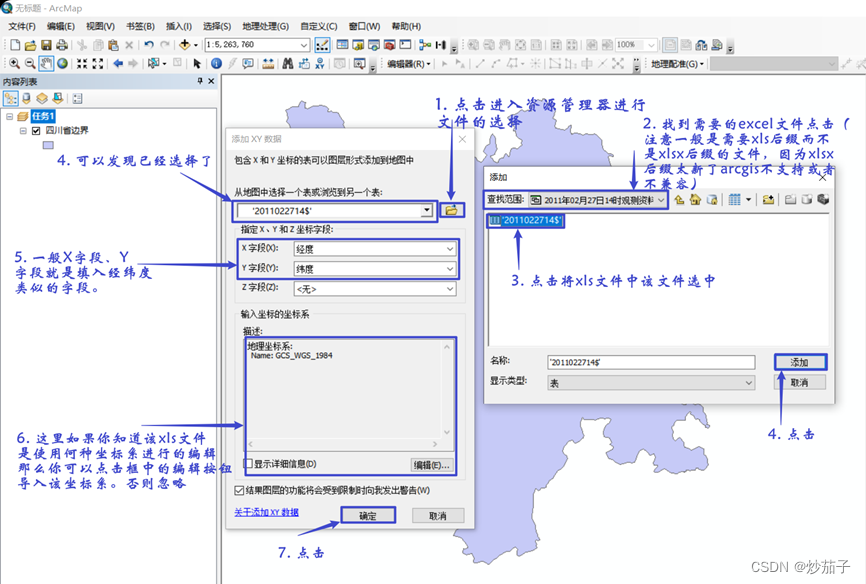Click the 四川省边界 layer color symbol
This screenshot has height=584, width=866.
pyautogui.click(x=47, y=145)
